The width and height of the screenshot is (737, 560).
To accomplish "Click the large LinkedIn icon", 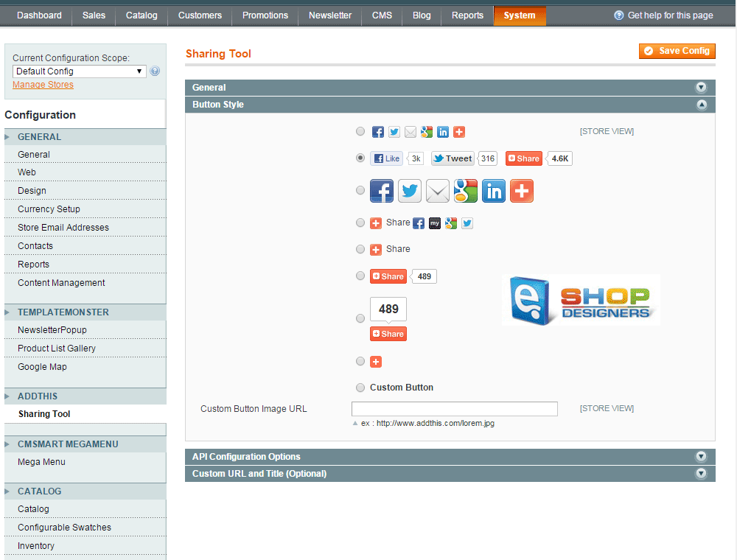I will [x=494, y=191].
